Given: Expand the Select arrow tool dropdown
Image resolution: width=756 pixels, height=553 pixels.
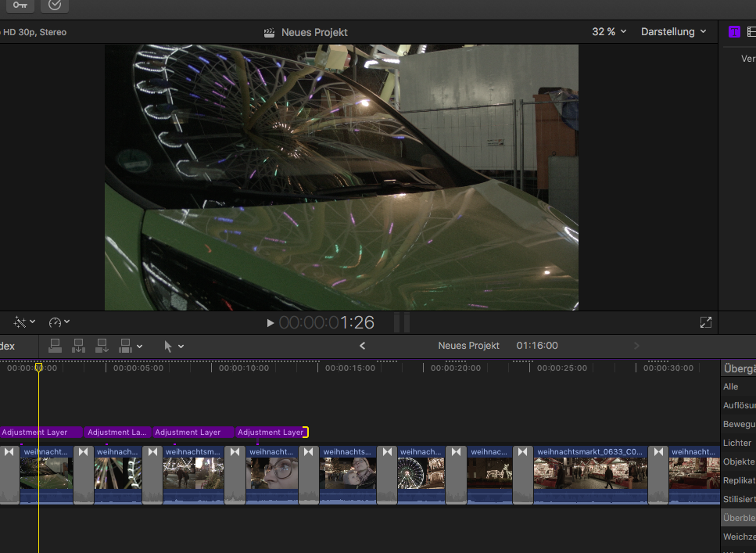Looking at the screenshot, I should (x=174, y=346).
